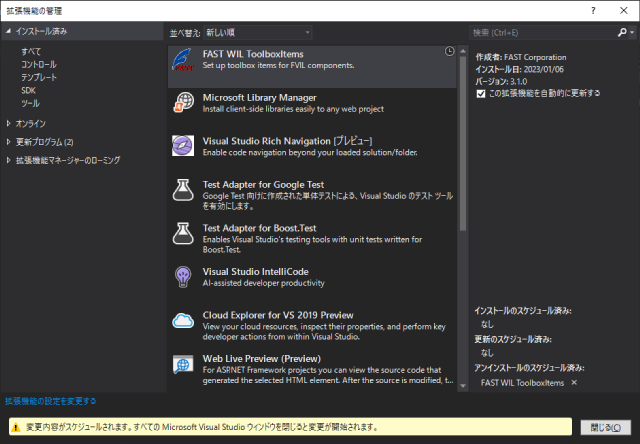Click the Cloud Explorer cloud icon

point(183,320)
